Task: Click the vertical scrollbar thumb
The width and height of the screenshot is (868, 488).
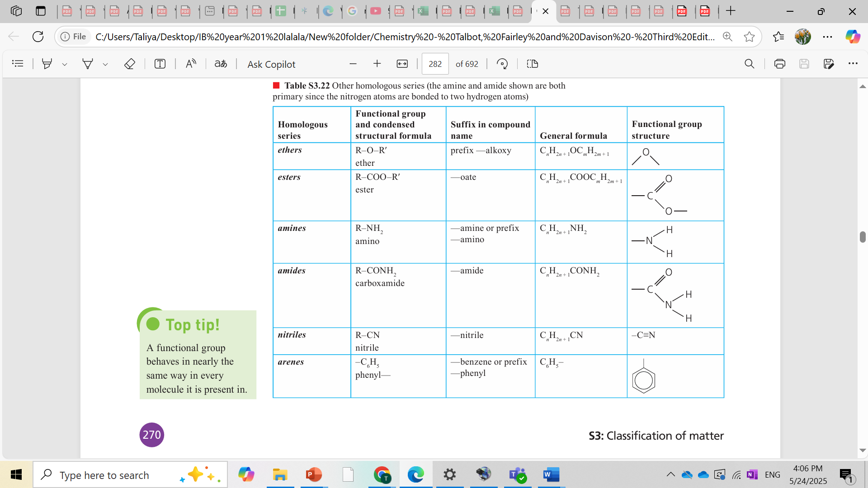Action: pyautogui.click(x=863, y=237)
